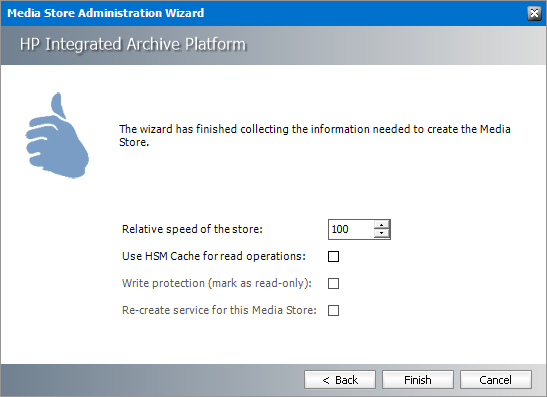This screenshot has height=397, width=547.
Task: Cancel the wizard
Action: (x=496, y=380)
